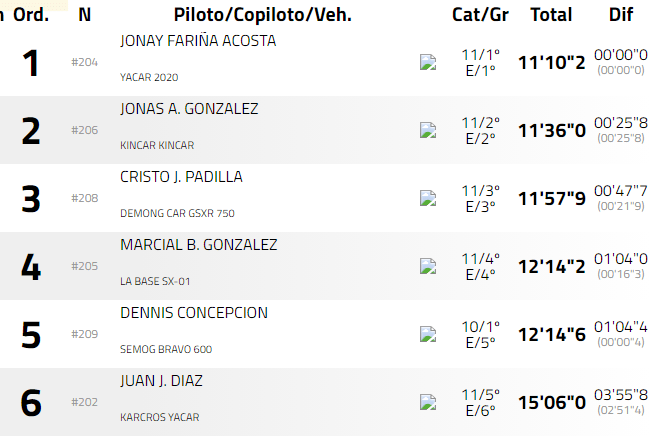Click vehicle name DEMONG CAR GSXR 750
660x436 pixels.
177,213
